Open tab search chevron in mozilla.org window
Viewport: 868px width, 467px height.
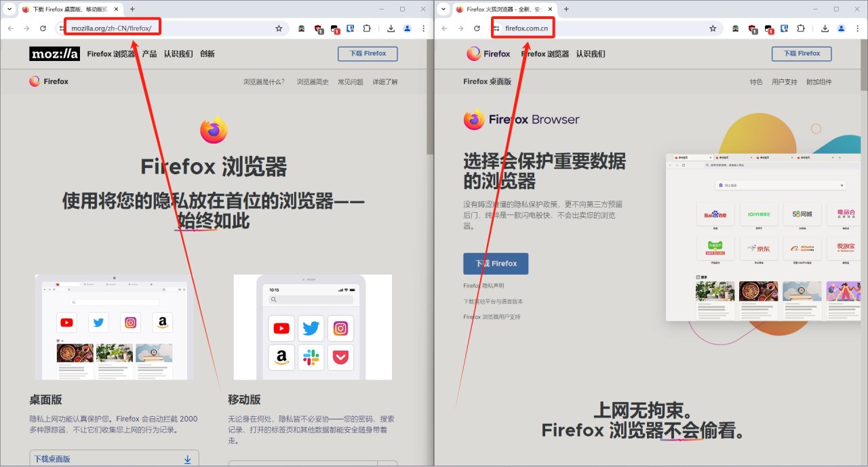click(9, 9)
